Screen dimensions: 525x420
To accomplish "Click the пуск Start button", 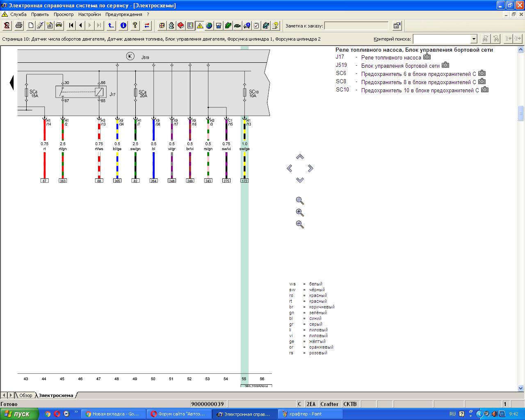I will [x=19, y=414].
